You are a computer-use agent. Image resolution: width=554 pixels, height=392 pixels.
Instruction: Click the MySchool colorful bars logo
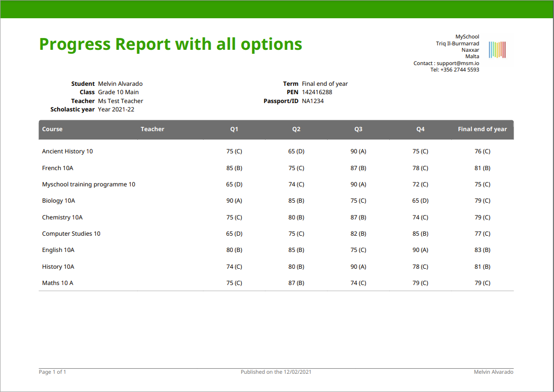(497, 50)
